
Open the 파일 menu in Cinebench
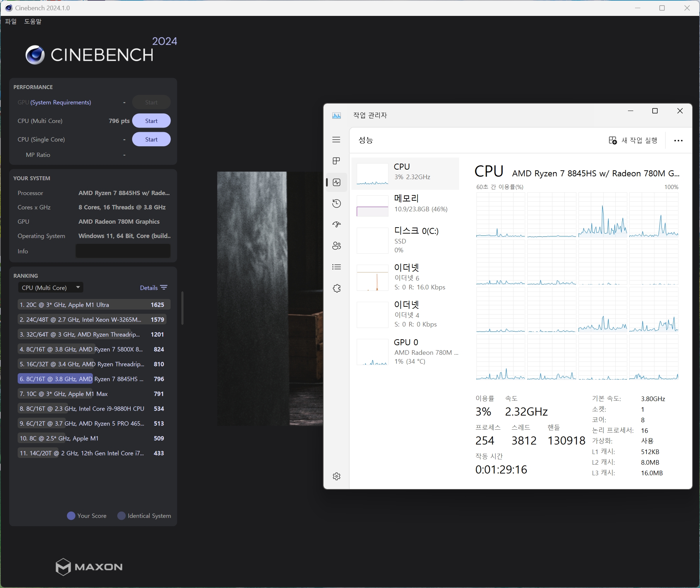tap(11, 22)
